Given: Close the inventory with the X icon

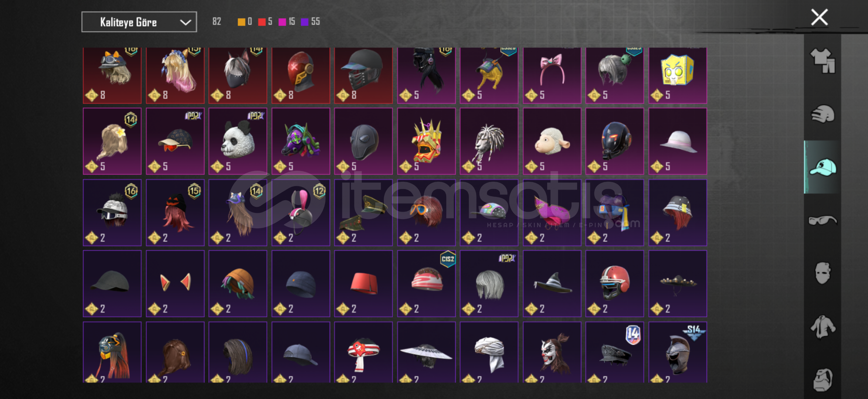Looking at the screenshot, I should 819,17.
